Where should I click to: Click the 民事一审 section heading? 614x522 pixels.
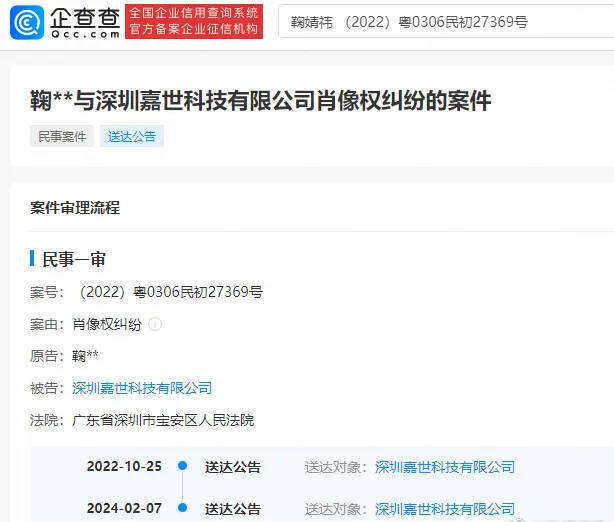coord(74,259)
